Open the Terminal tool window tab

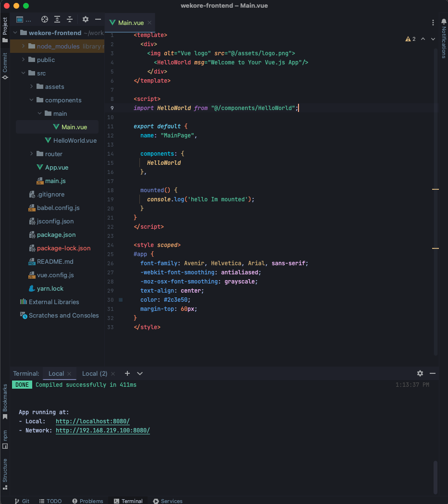[x=128, y=501]
